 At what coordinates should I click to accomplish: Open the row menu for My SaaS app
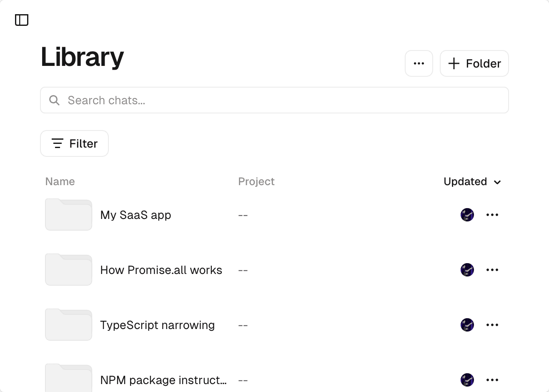point(492,215)
